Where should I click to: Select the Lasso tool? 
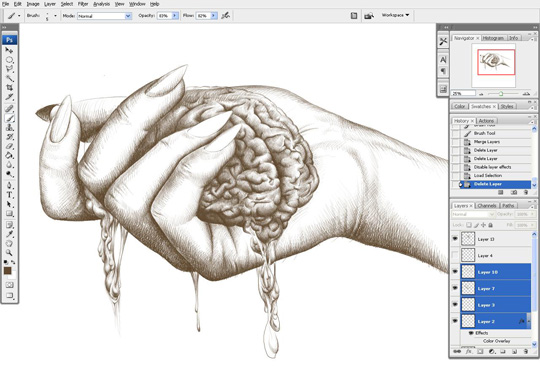pos(9,69)
